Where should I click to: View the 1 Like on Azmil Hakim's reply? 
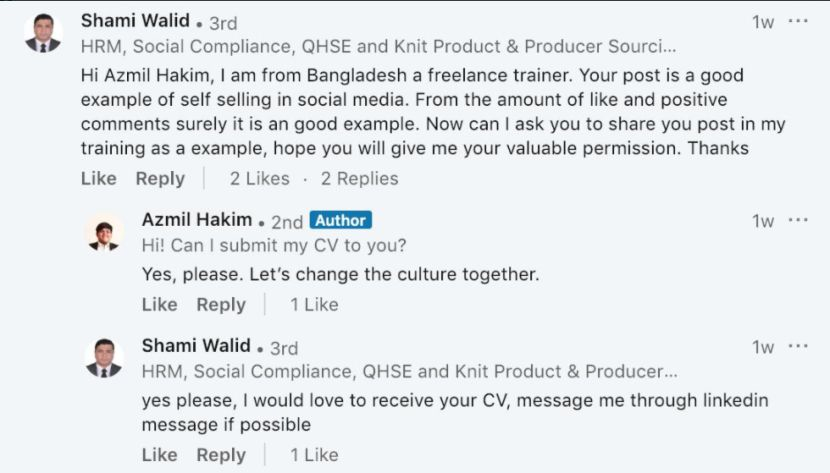coord(314,304)
